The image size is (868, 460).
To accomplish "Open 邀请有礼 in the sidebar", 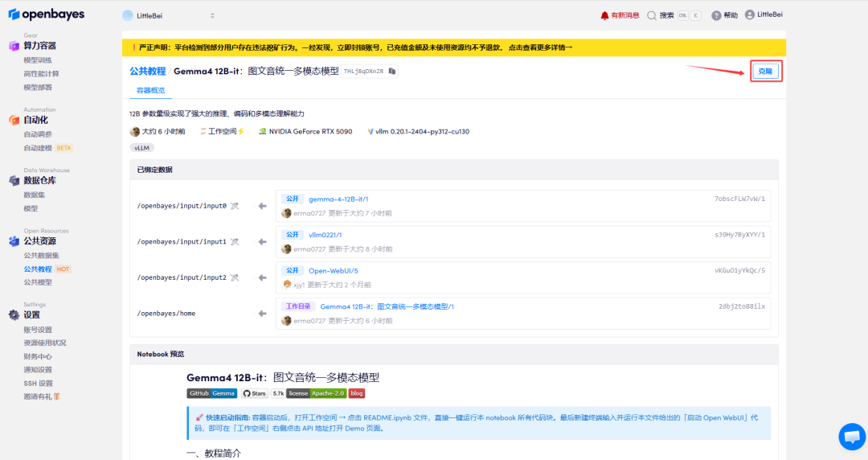I will [x=42, y=396].
